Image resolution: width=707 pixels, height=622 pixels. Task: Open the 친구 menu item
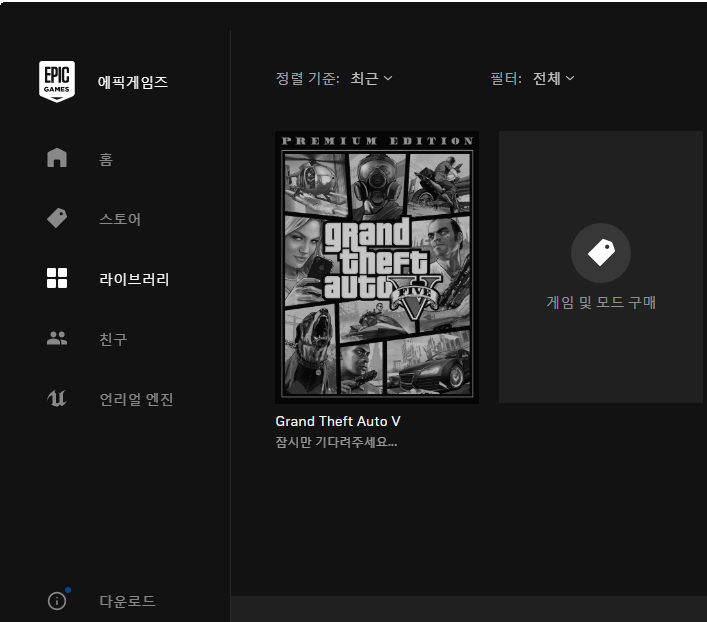tap(113, 339)
